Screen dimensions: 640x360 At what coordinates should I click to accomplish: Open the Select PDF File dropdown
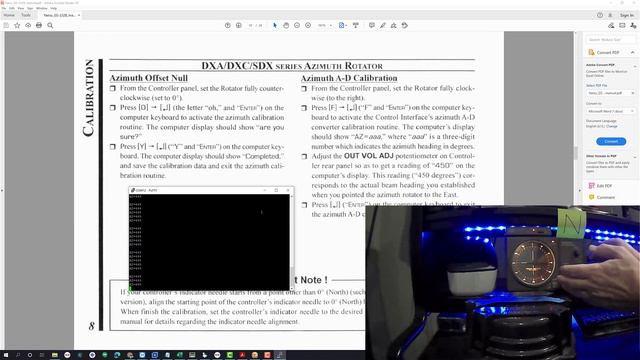[611, 93]
